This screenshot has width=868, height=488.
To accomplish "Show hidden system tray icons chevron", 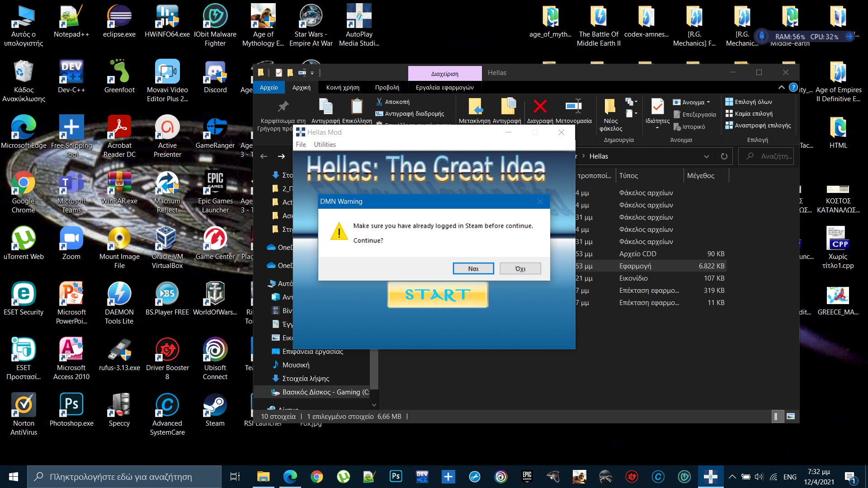I will coord(732,477).
